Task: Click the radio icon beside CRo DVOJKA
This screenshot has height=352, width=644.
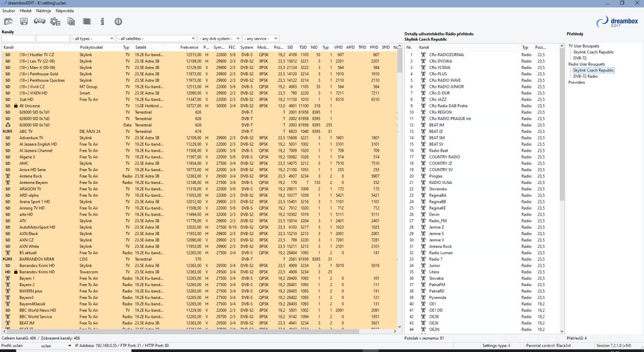Action: click(423, 61)
